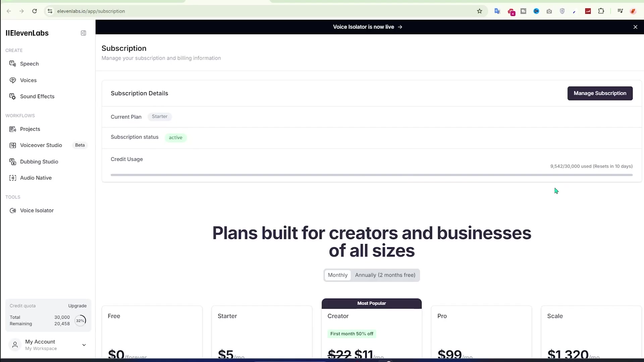Reload the page

(35, 11)
